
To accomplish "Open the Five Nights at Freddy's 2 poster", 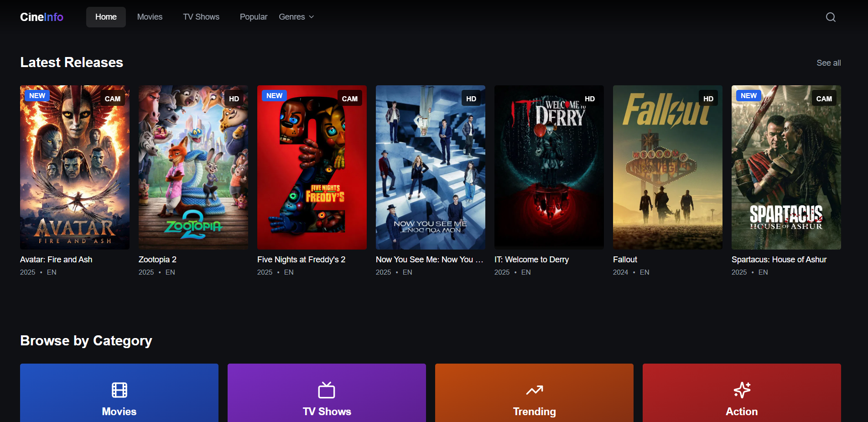I will coord(312,167).
